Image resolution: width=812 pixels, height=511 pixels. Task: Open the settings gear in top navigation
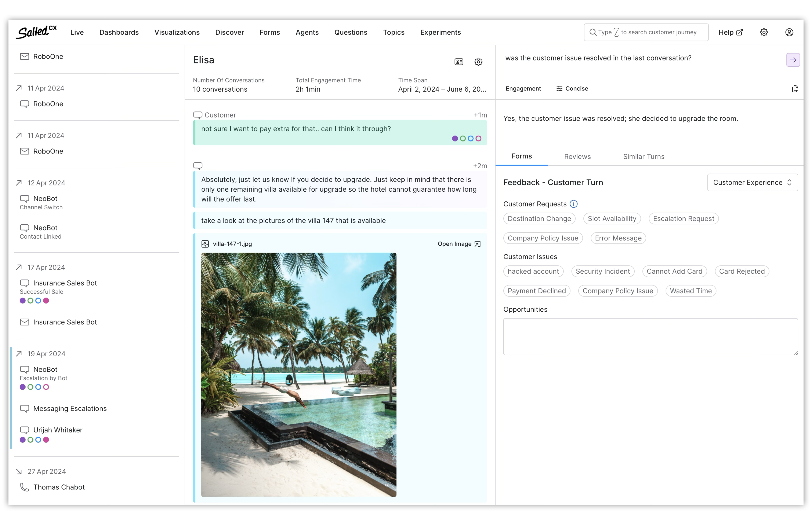click(x=764, y=32)
